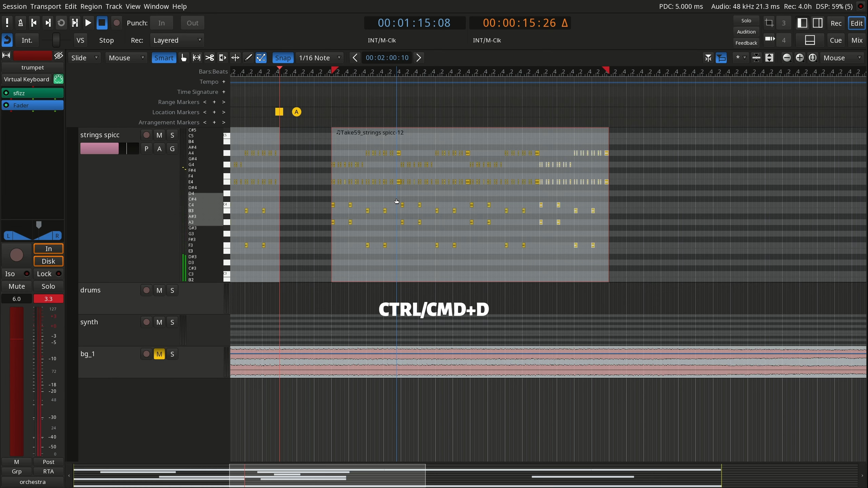Select the Grab (hand) tool
This screenshot has width=868, height=488.
click(184, 58)
